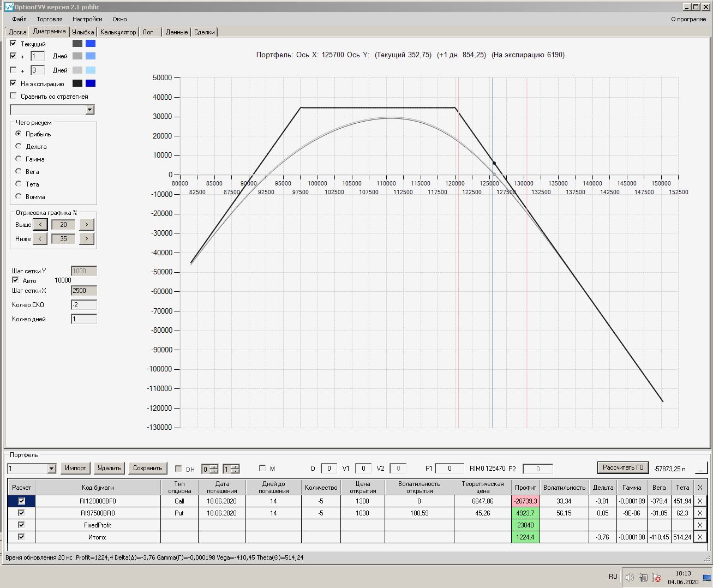This screenshot has height=588, width=713.
Task: Switch to the 'Калькулятор' tab
Action: coord(118,32)
